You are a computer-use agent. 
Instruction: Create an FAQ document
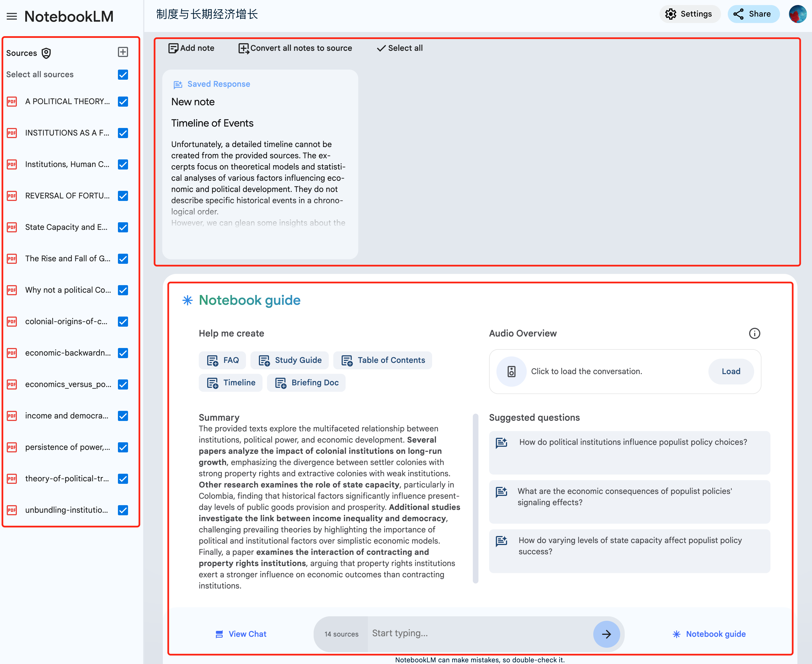point(222,360)
